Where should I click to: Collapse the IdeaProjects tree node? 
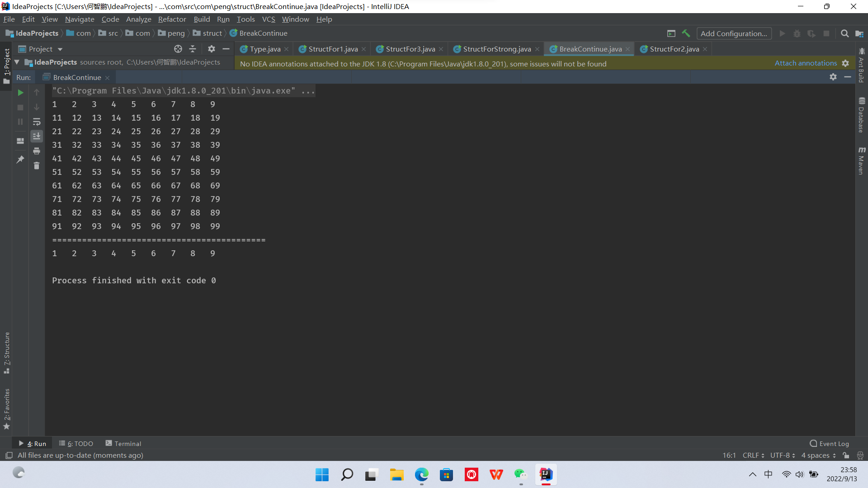tap(17, 62)
